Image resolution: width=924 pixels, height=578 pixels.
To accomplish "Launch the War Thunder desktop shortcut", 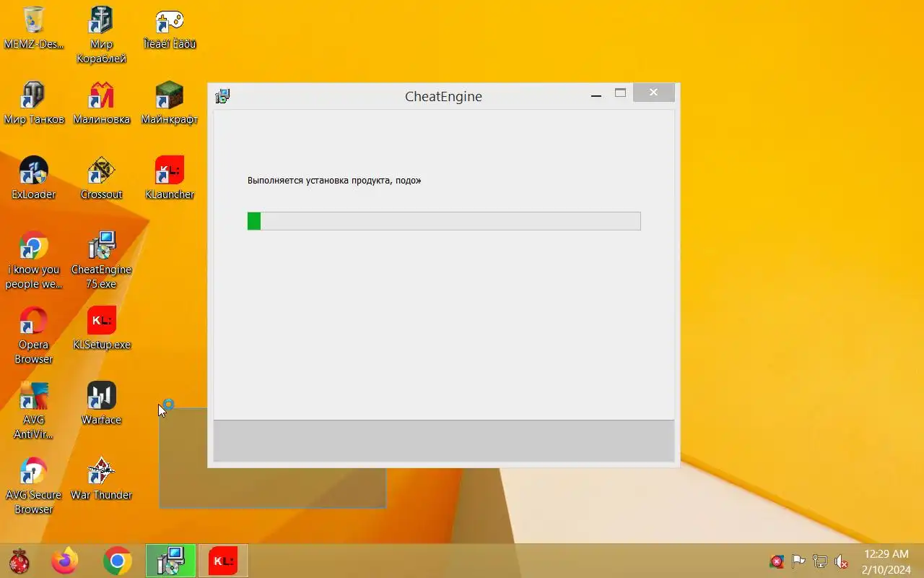I will [x=101, y=478].
